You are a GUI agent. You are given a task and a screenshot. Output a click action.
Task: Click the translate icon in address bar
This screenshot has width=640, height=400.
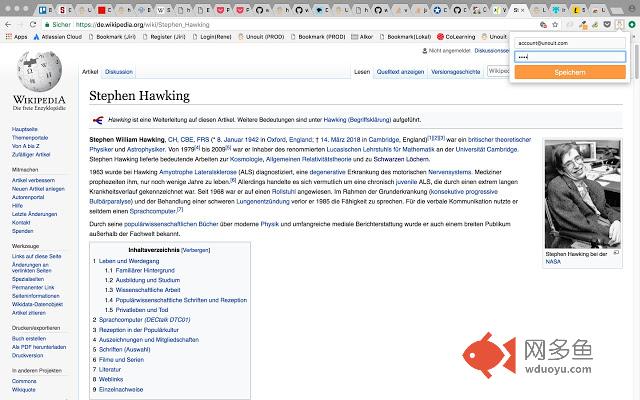(x=543, y=25)
